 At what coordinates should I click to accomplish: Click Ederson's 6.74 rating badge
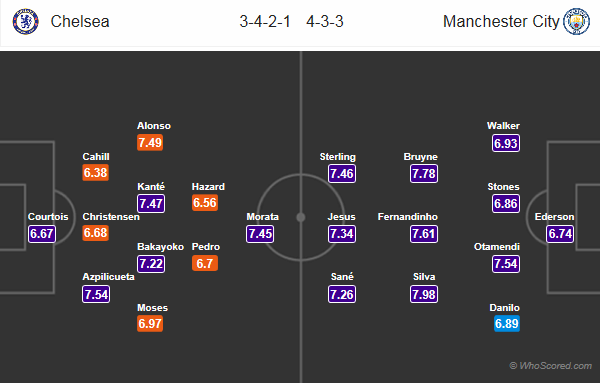tap(560, 234)
